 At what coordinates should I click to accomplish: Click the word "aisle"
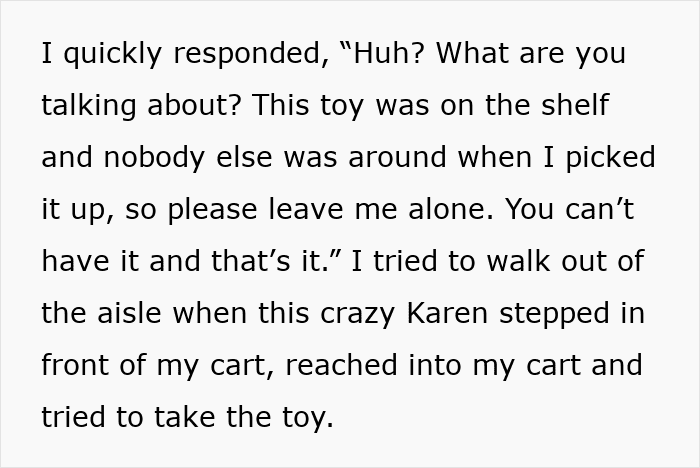135,314
